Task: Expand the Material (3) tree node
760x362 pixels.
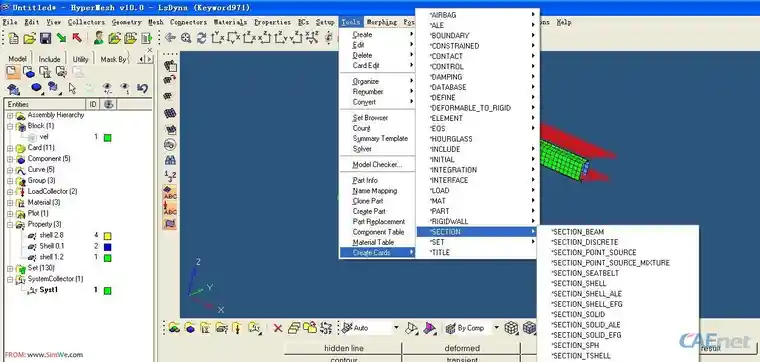Action: pos(10,203)
